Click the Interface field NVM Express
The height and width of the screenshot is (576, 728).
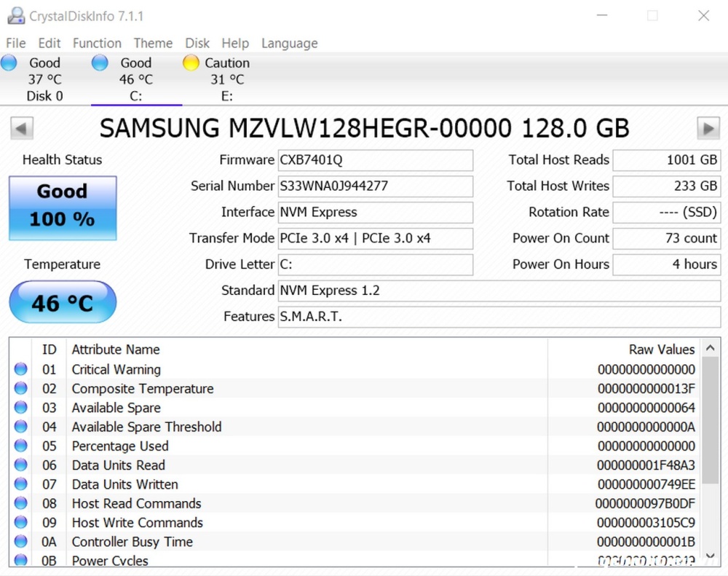[x=375, y=213]
